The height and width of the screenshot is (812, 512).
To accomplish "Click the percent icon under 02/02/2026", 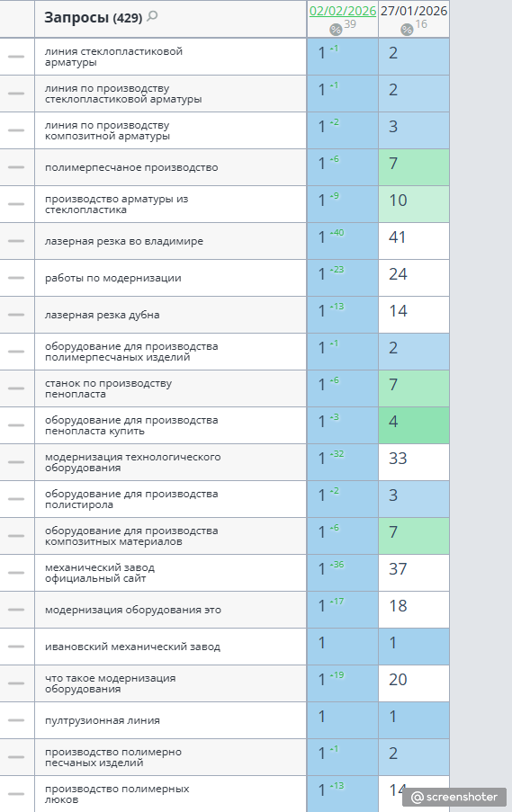I will (336, 30).
